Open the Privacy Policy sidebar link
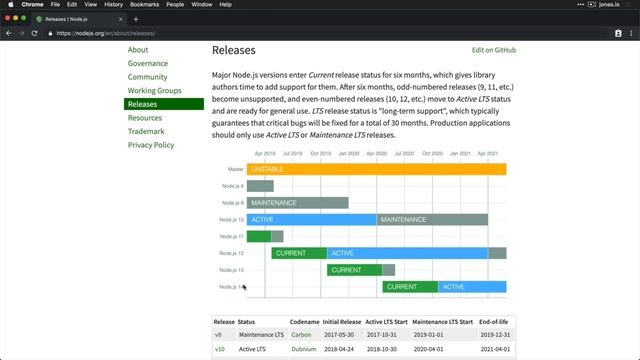 (151, 145)
